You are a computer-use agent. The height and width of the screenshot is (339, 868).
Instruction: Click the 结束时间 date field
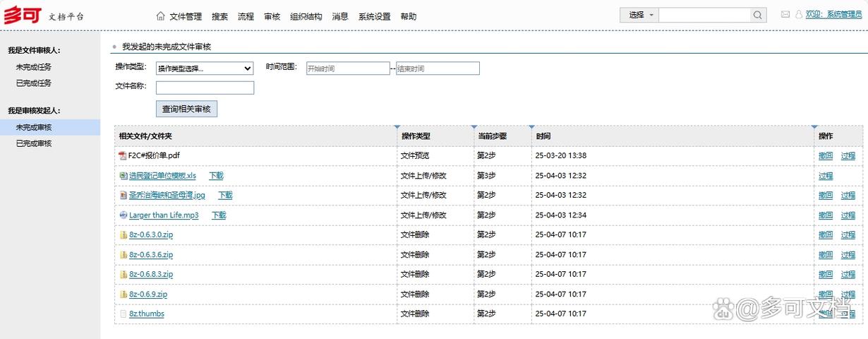438,69
